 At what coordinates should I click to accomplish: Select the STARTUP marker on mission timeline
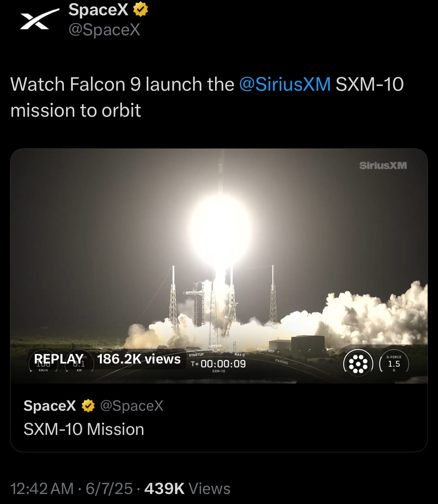tap(196, 355)
